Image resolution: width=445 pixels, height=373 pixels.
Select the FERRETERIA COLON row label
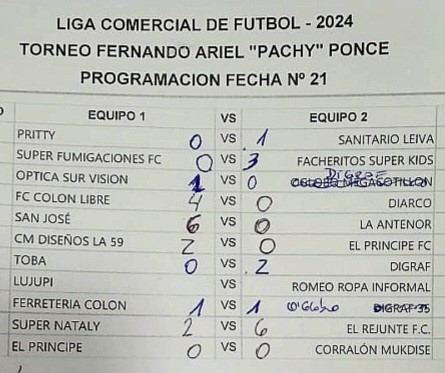pyautogui.click(x=69, y=304)
